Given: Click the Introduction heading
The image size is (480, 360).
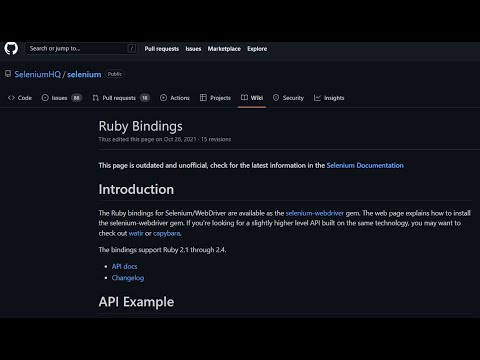Looking at the screenshot, I should [x=136, y=189].
